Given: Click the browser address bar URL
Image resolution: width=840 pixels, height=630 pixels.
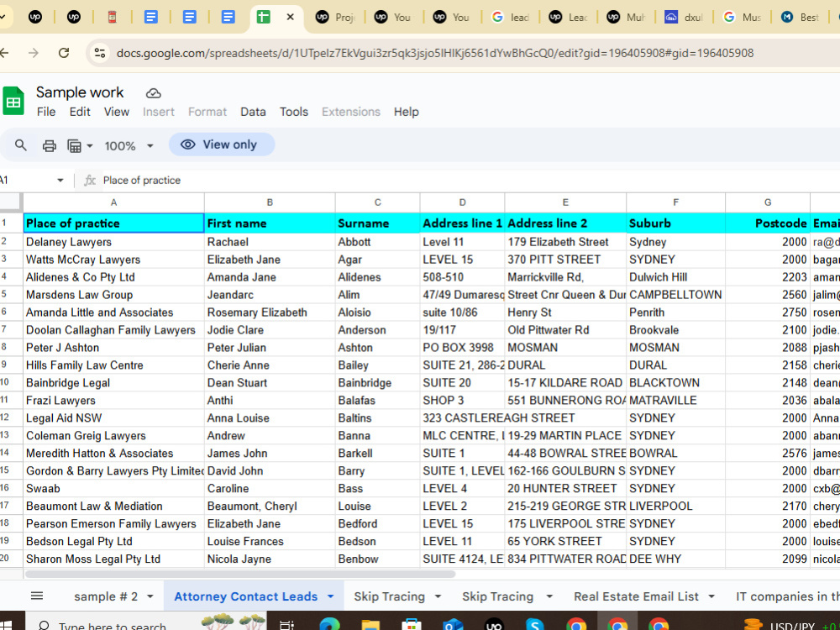Looking at the screenshot, I should 435,53.
